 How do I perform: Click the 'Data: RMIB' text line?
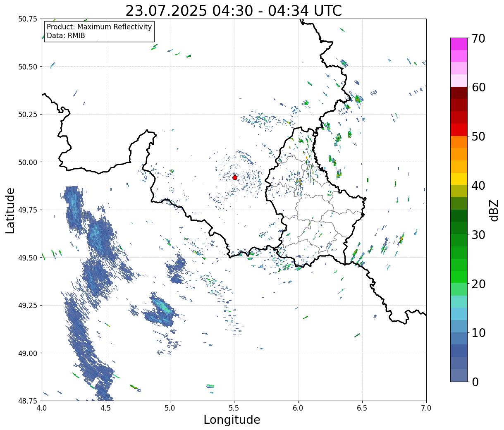click(x=66, y=36)
